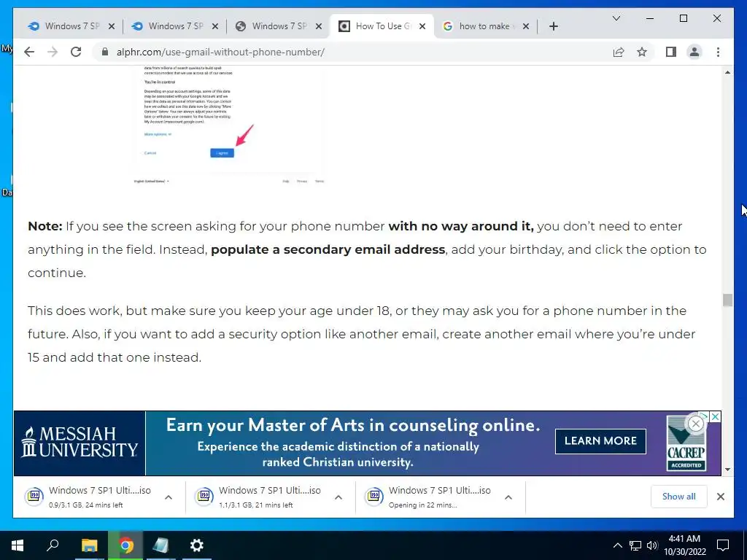Click the Chrome taskbar icon
Viewport: 747px width, 560px height.
pyautogui.click(x=125, y=545)
